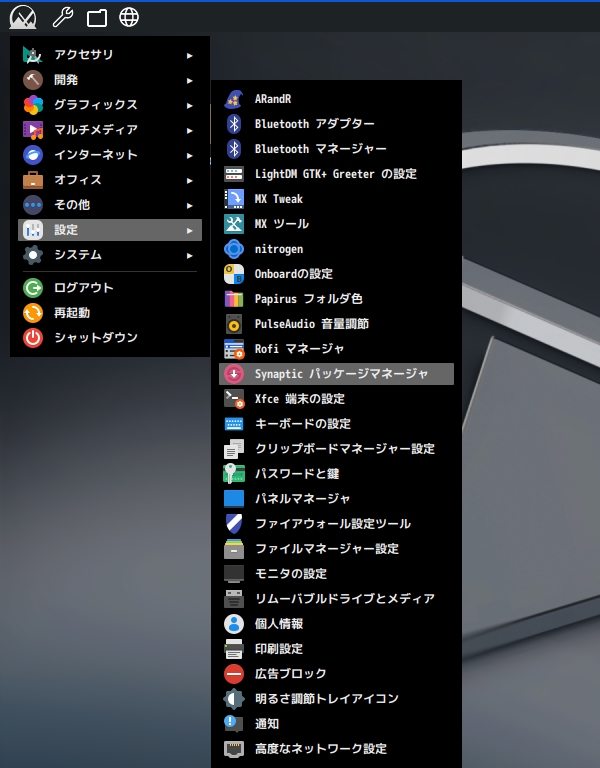Click the 開発 hammer icon

33,80
